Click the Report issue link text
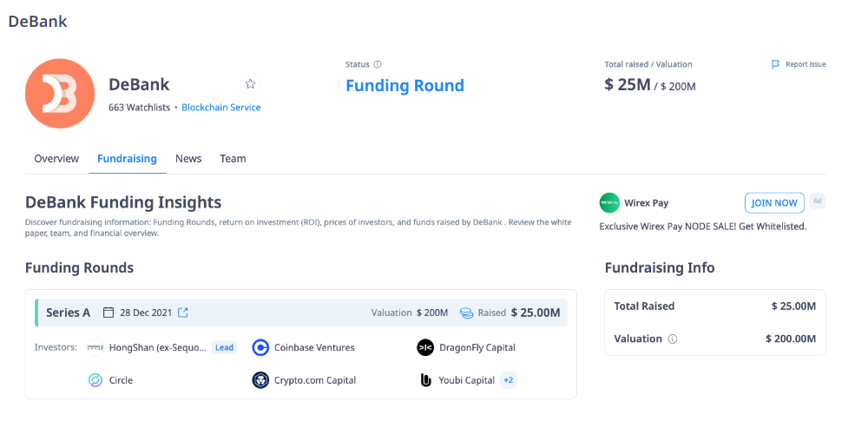 click(x=806, y=64)
